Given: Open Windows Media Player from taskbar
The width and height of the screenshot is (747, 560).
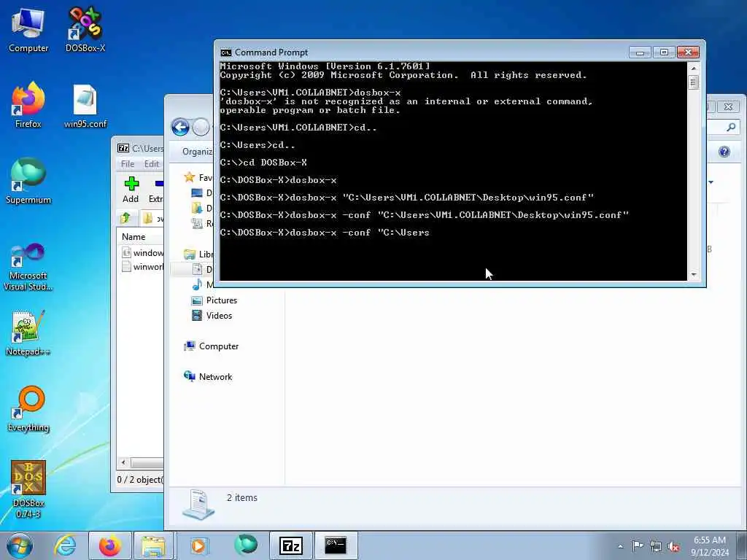Looking at the screenshot, I should 198,545.
